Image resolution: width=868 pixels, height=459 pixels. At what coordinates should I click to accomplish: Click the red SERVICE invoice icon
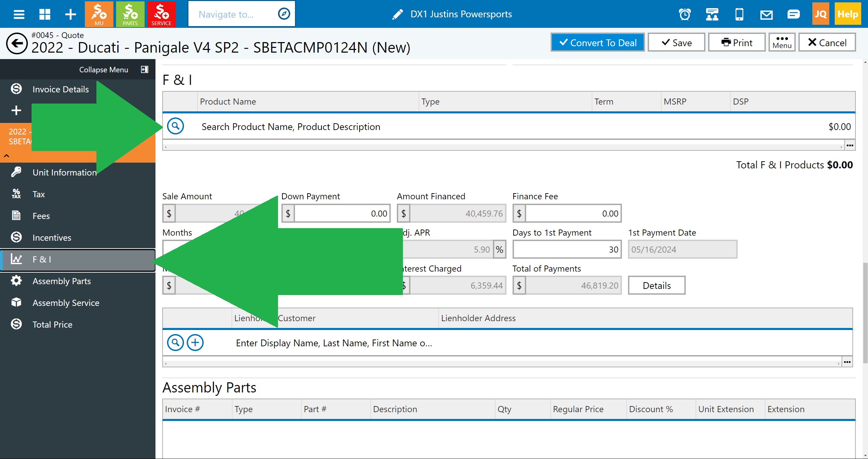click(161, 14)
